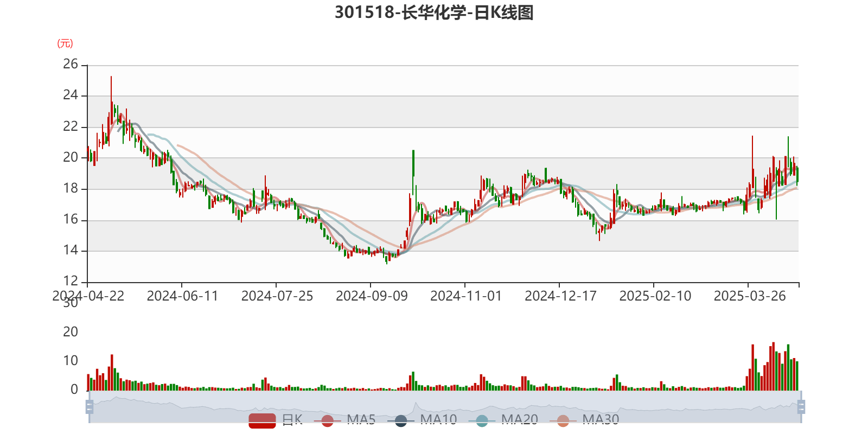Click the 2024-06-11 date axis label
This screenshot has height=434, width=868.
point(182,296)
